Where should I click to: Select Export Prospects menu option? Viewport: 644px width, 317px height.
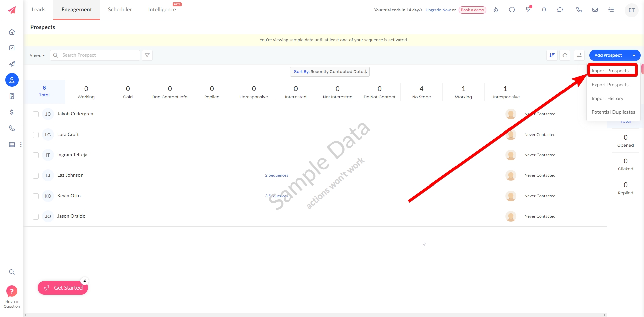(610, 85)
